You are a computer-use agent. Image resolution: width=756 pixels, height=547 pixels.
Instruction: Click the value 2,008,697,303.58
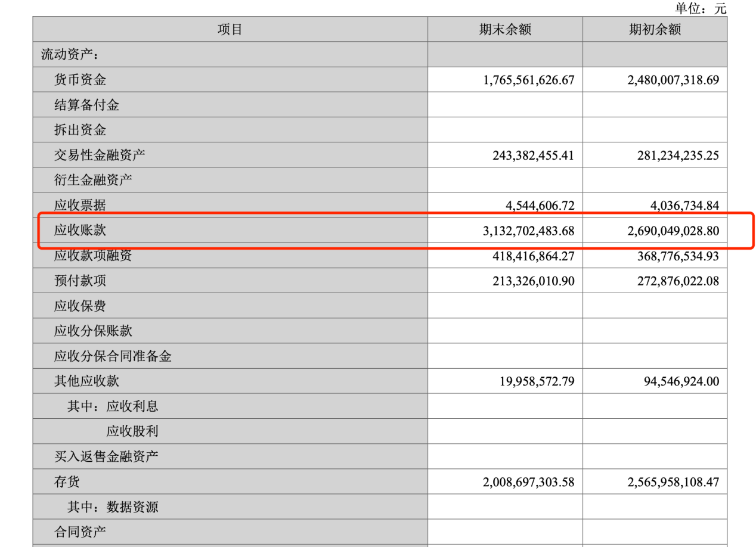[529, 483]
